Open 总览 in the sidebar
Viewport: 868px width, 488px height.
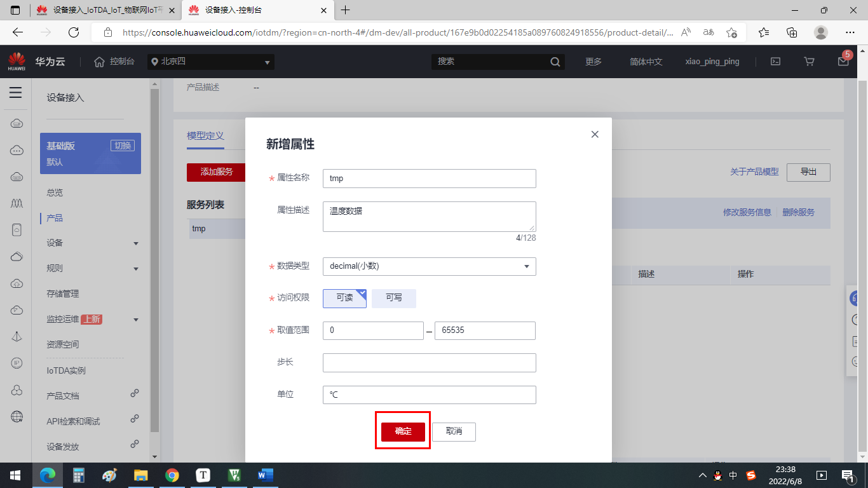click(55, 193)
